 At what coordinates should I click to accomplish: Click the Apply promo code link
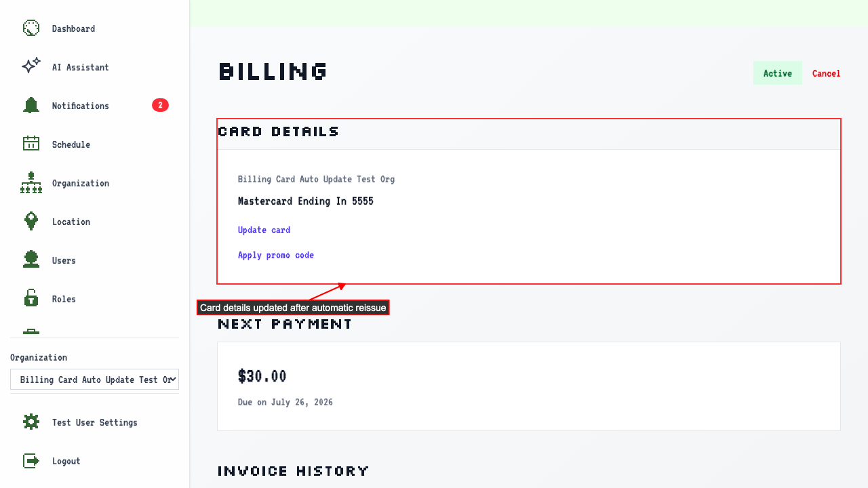point(276,256)
